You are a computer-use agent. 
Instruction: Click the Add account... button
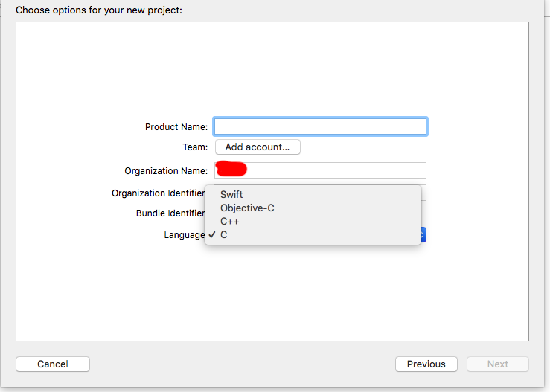pyautogui.click(x=258, y=147)
